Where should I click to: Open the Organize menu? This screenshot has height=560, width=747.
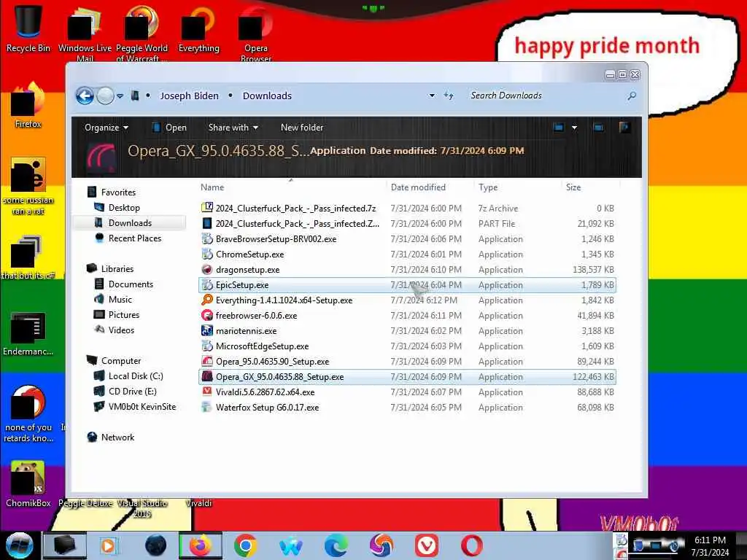107,128
